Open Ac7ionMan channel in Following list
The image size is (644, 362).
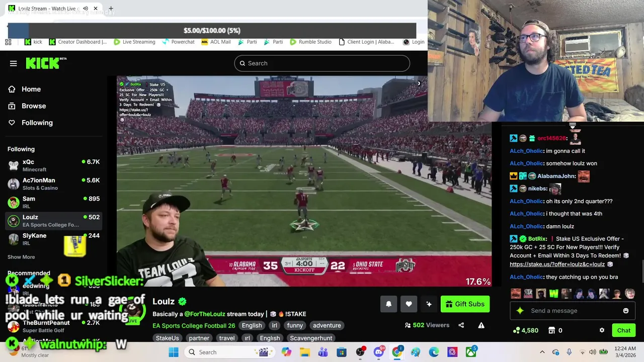pos(53,184)
